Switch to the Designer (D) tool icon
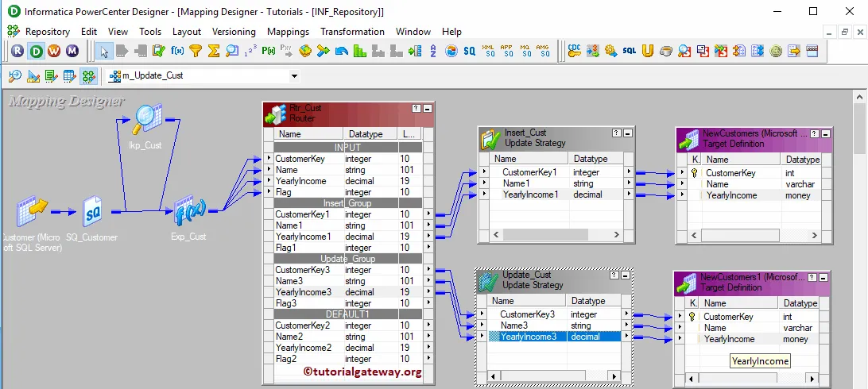The width and height of the screenshot is (868, 389). pyautogui.click(x=36, y=52)
